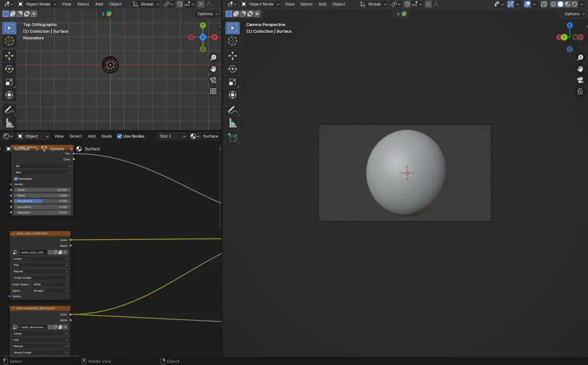This screenshot has width=588, height=365.
Task: Select the Select Box tool in the left viewport
Action: tap(9, 27)
